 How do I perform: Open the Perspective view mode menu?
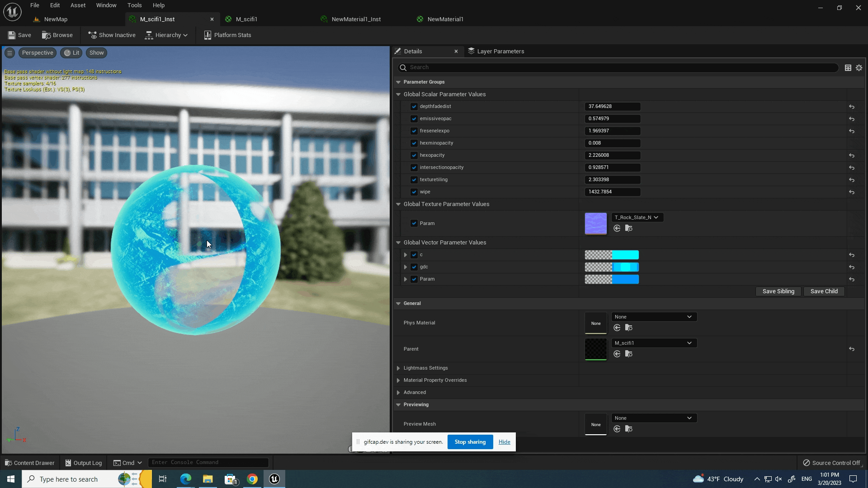(38, 53)
